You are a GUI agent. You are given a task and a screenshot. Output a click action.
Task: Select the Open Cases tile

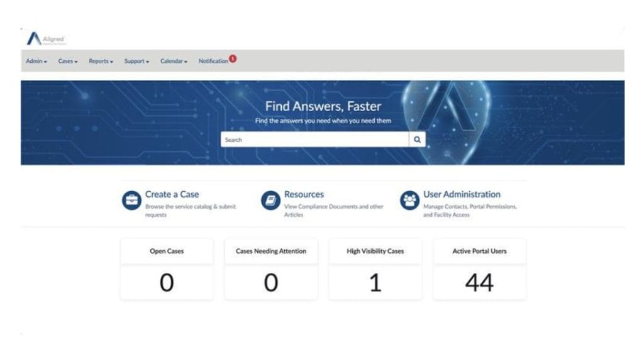(x=167, y=269)
